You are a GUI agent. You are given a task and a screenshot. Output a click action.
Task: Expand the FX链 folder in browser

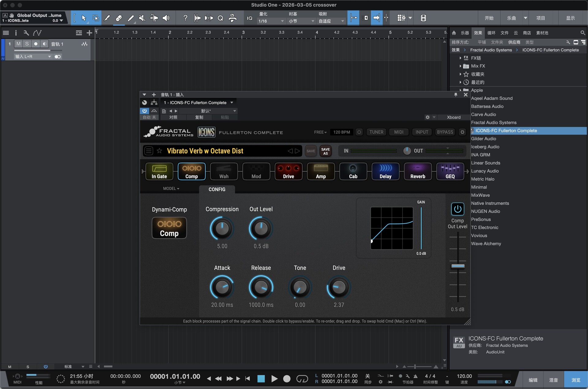460,58
